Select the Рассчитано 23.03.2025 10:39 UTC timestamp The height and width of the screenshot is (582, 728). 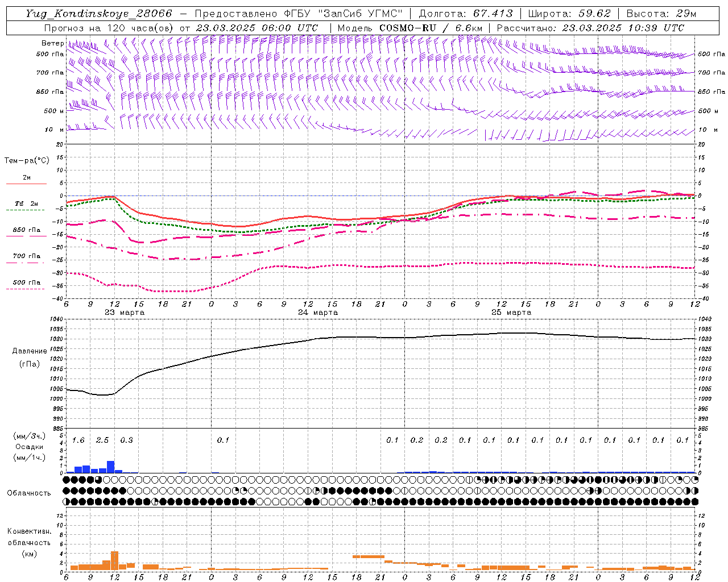590,28
